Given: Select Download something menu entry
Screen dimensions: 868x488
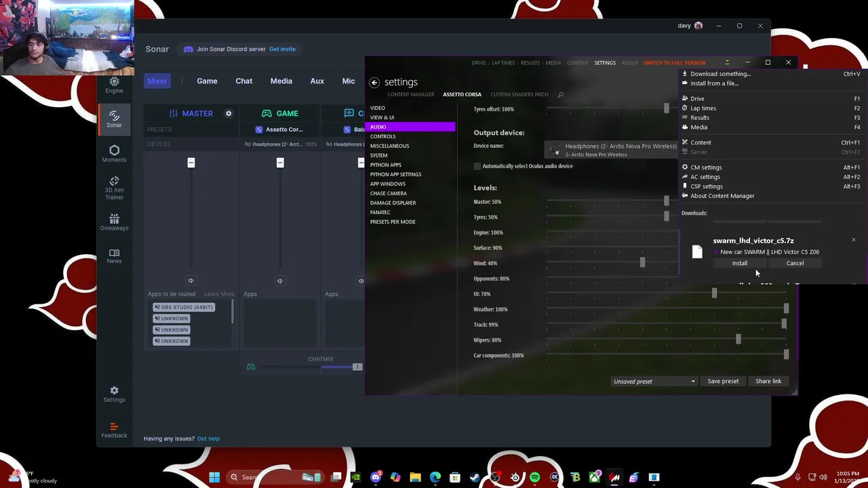Looking at the screenshot, I should (x=772, y=74).
